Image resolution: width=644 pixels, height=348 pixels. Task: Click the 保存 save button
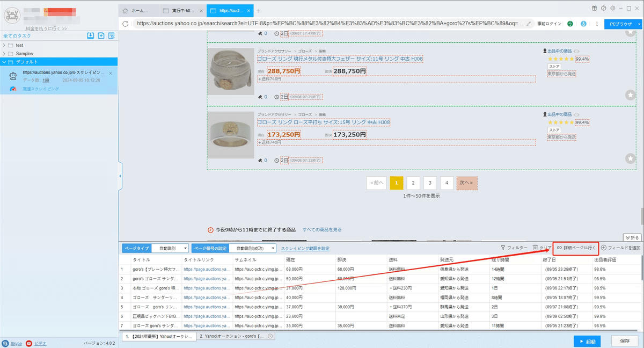[x=625, y=341]
